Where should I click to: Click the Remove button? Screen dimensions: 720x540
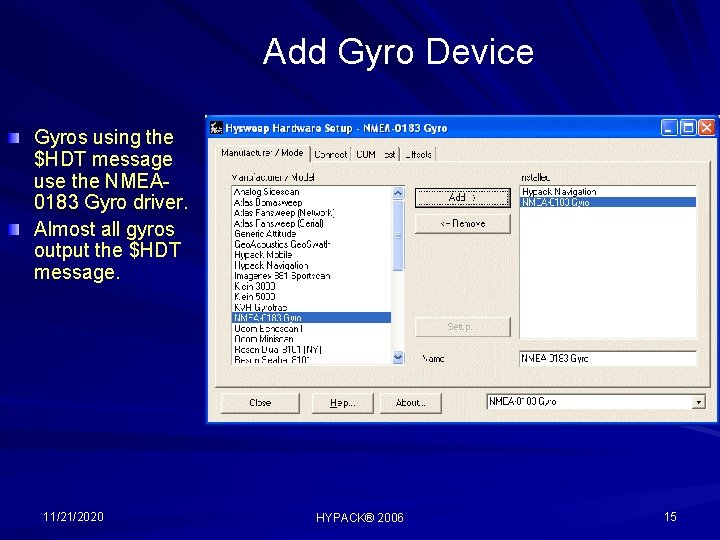(462, 224)
